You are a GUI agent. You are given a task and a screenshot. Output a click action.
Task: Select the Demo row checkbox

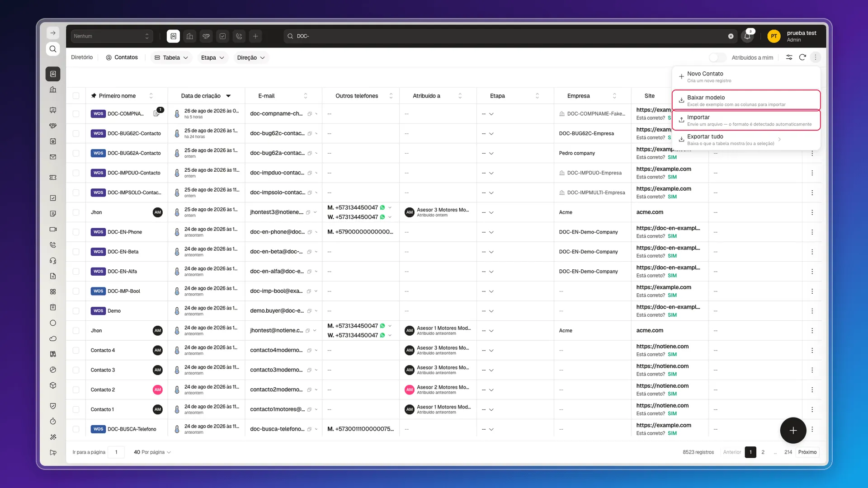pyautogui.click(x=76, y=311)
